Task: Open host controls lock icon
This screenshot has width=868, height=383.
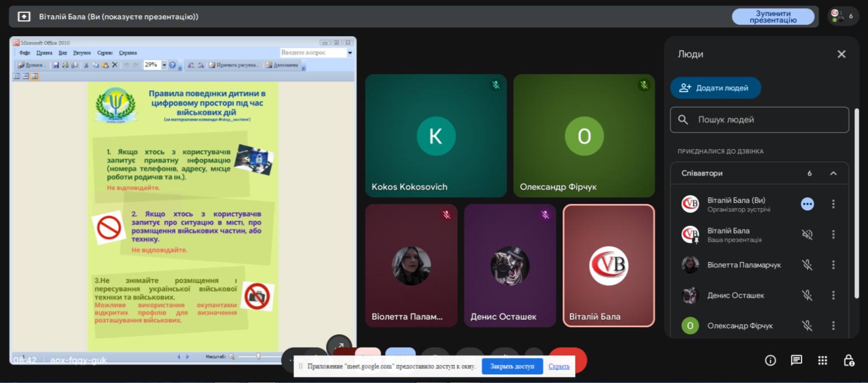Action: pos(848,360)
